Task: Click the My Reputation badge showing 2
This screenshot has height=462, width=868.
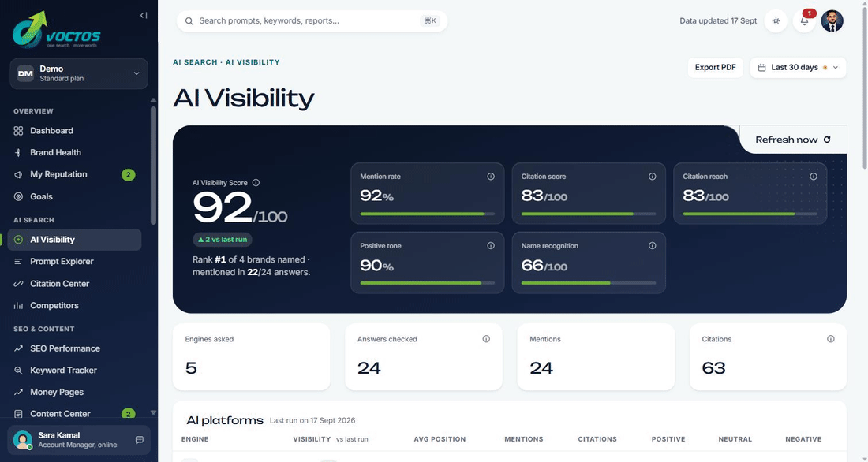Action: tap(129, 175)
